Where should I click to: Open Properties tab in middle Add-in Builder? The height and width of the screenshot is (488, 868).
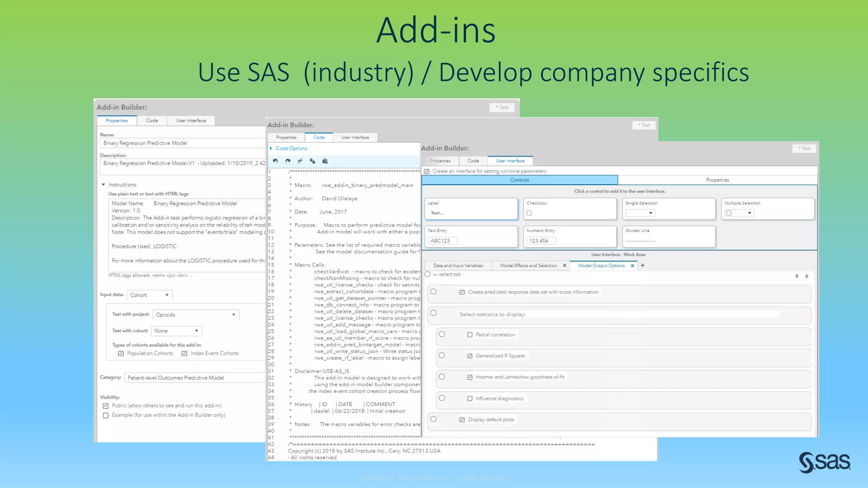coord(287,137)
